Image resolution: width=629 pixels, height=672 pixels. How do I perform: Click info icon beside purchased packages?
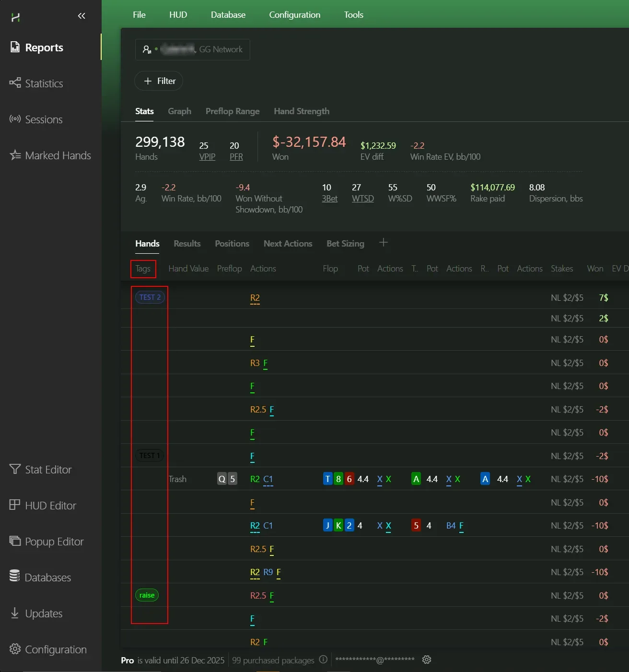tap(323, 660)
